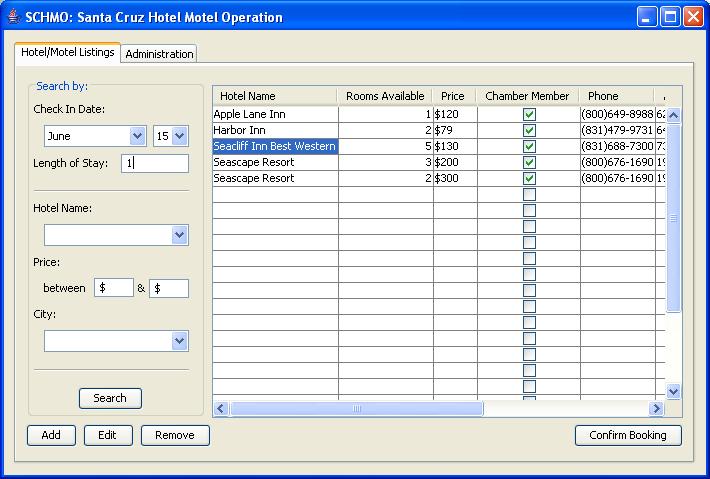Click the Add button
The height and width of the screenshot is (479, 710).
point(51,435)
